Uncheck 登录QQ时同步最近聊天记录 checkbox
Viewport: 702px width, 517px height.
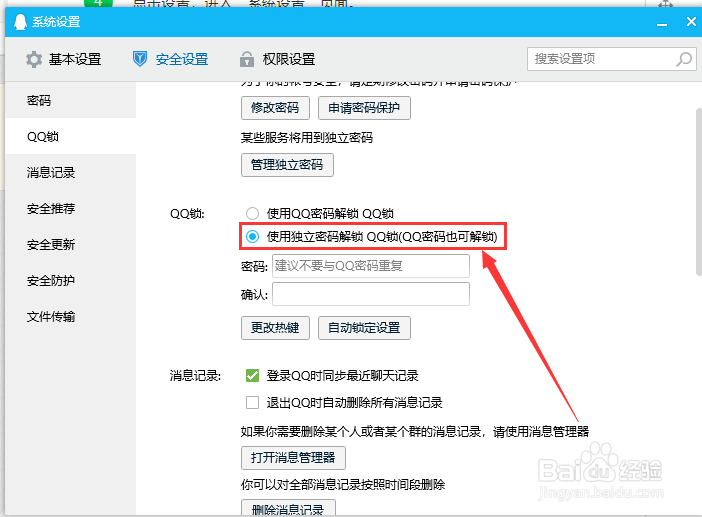(253, 375)
